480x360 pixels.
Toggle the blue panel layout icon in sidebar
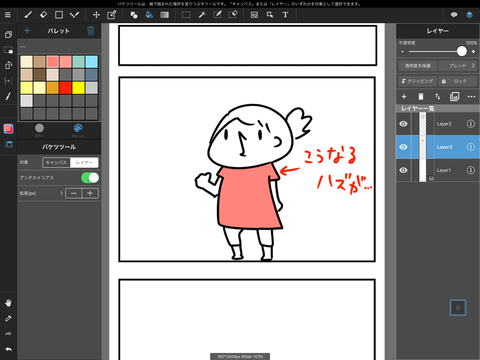click(9, 144)
